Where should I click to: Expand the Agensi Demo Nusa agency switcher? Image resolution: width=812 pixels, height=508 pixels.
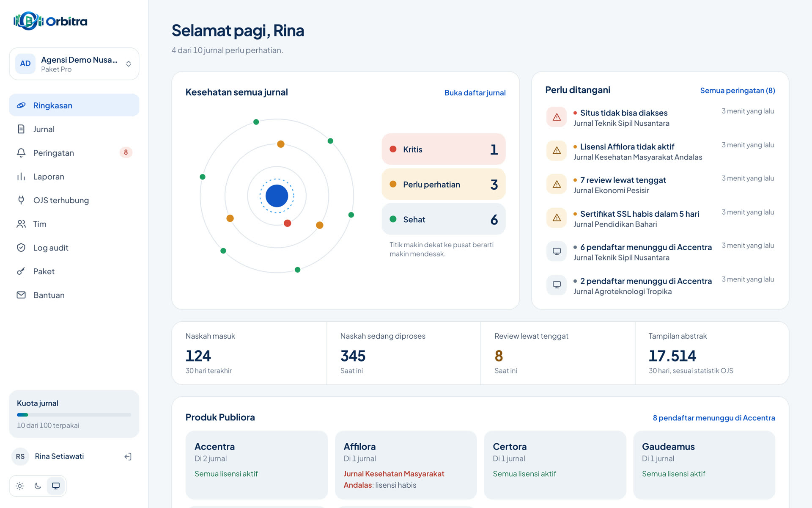pos(74,64)
